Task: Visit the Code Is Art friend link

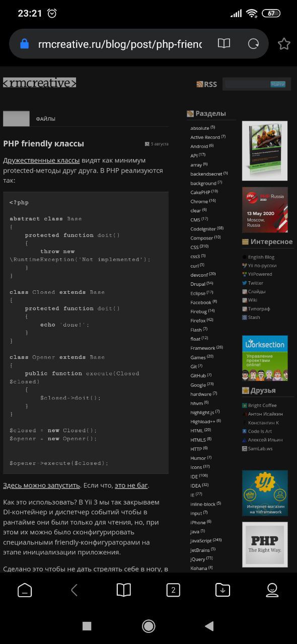Action: pos(260,431)
